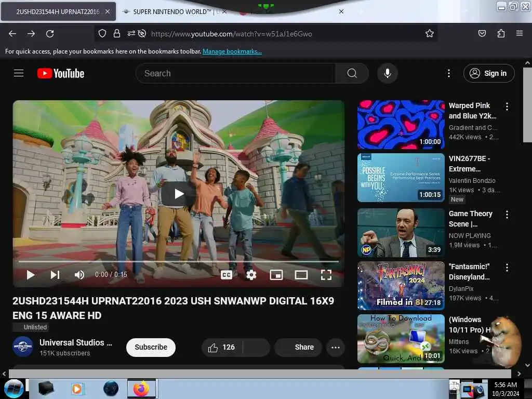Open the Universal Studios channel name
Viewport: 532px width, 399px height.
pos(75,342)
